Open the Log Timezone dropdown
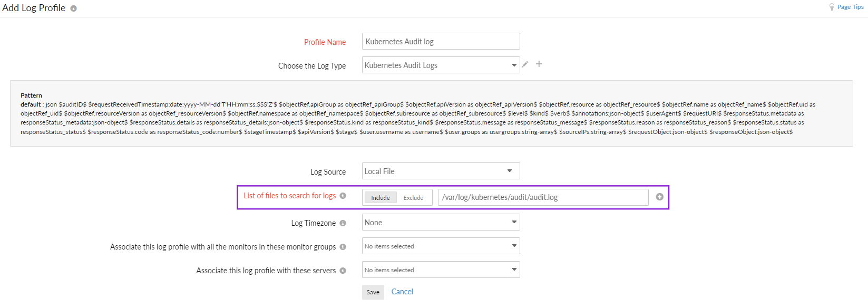This screenshot has height=307, width=868. pos(441,222)
